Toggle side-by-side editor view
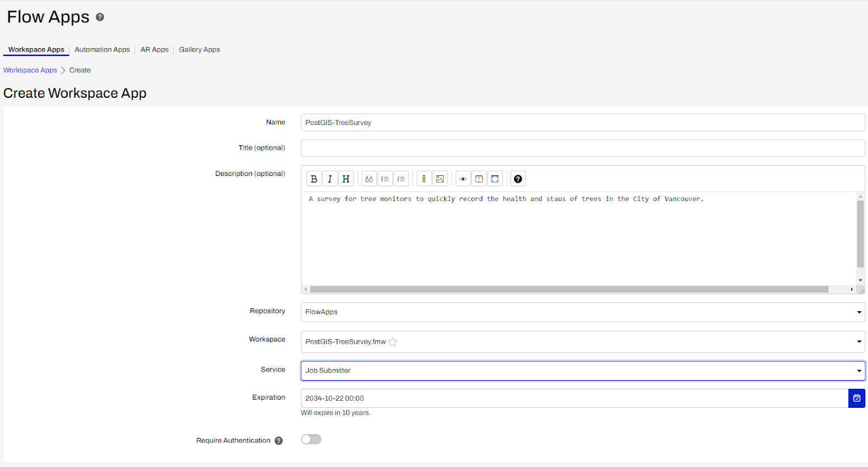This screenshot has width=868, height=467. (479, 179)
